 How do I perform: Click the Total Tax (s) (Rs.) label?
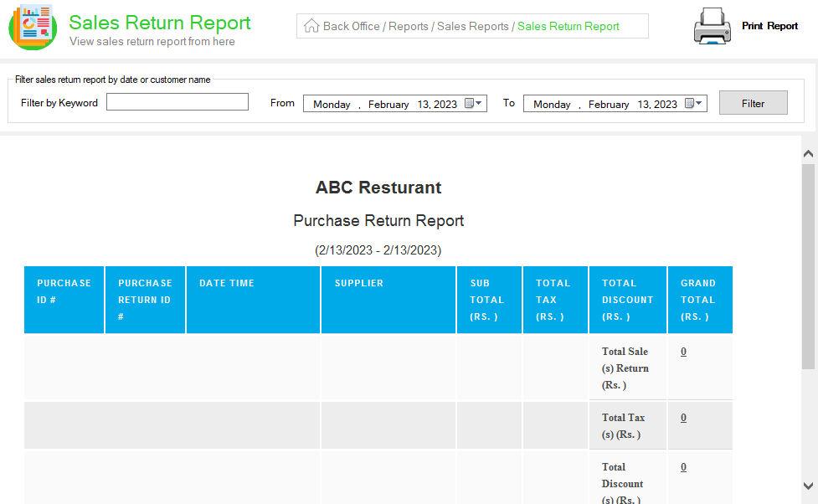click(624, 426)
